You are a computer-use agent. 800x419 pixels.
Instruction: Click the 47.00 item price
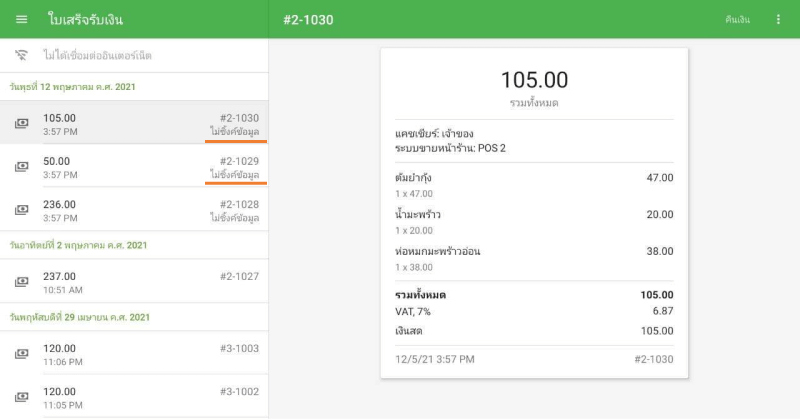[660, 178]
